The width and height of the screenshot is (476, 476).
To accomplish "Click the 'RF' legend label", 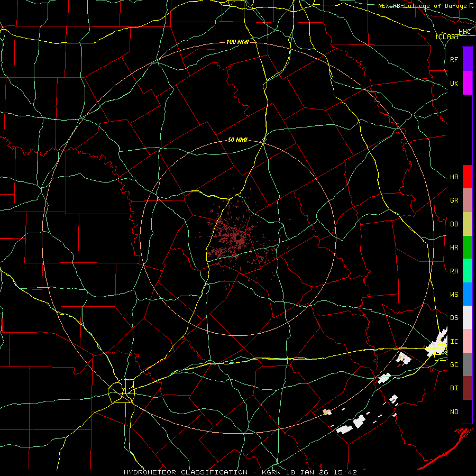I will [x=454, y=59].
